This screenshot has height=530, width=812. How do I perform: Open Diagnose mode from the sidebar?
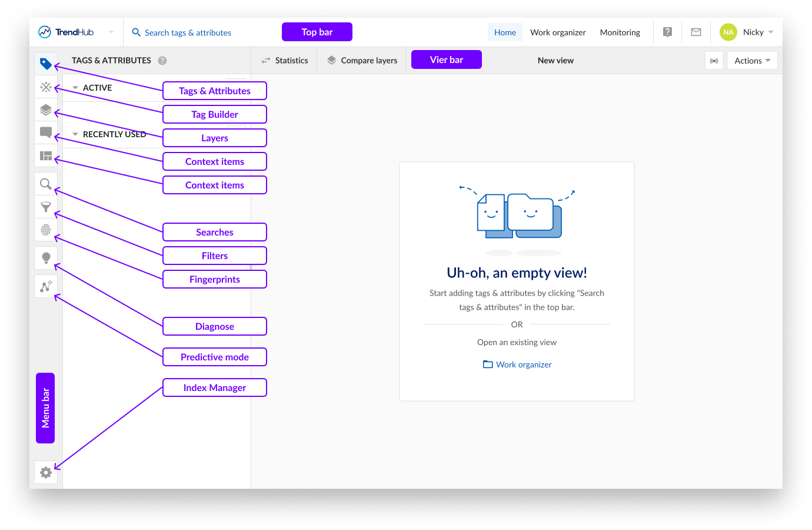pos(46,257)
